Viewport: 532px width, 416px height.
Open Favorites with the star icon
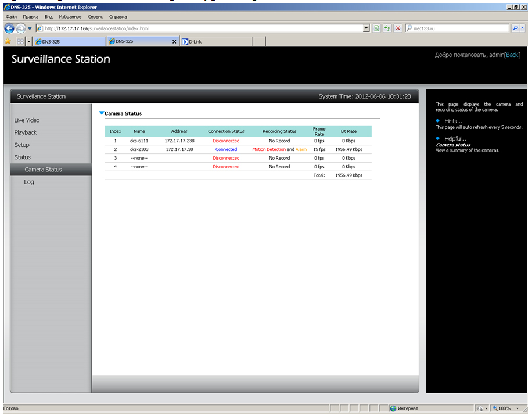pyautogui.click(x=8, y=42)
